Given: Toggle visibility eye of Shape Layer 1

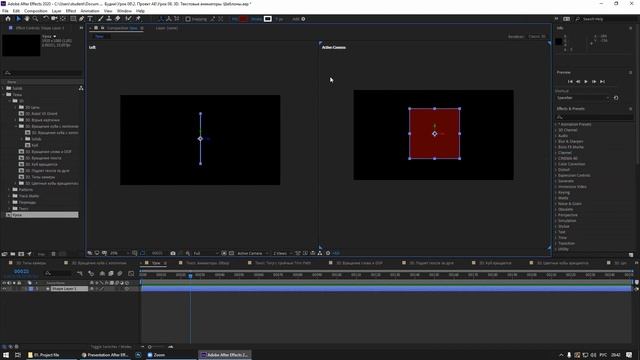Looking at the screenshot, I should pyautogui.click(x=4, y=289).
